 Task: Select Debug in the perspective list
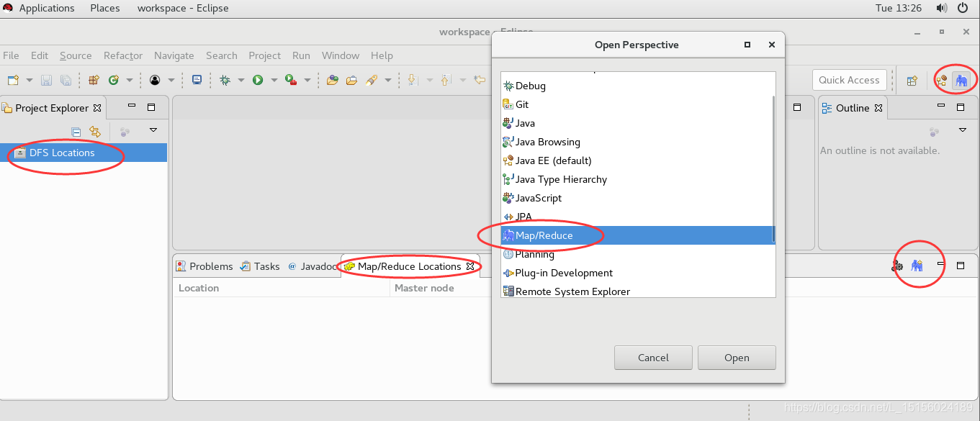(636, 86)
